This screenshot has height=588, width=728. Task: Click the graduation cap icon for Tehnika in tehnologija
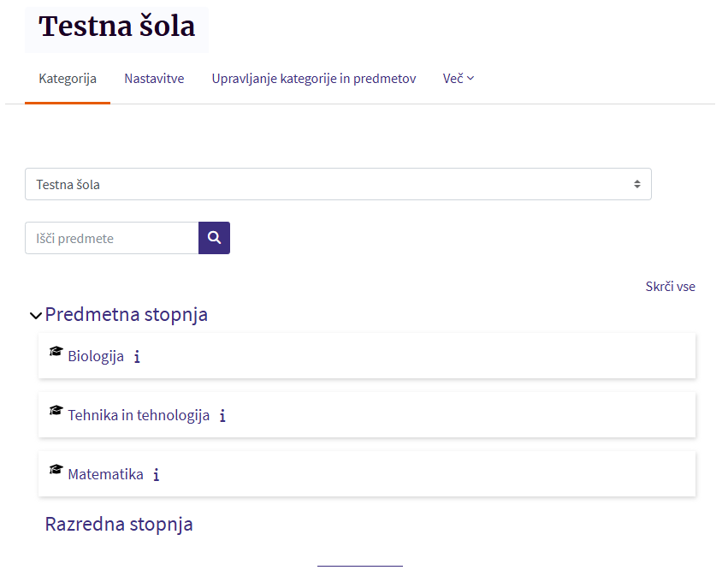pos(56,411)
